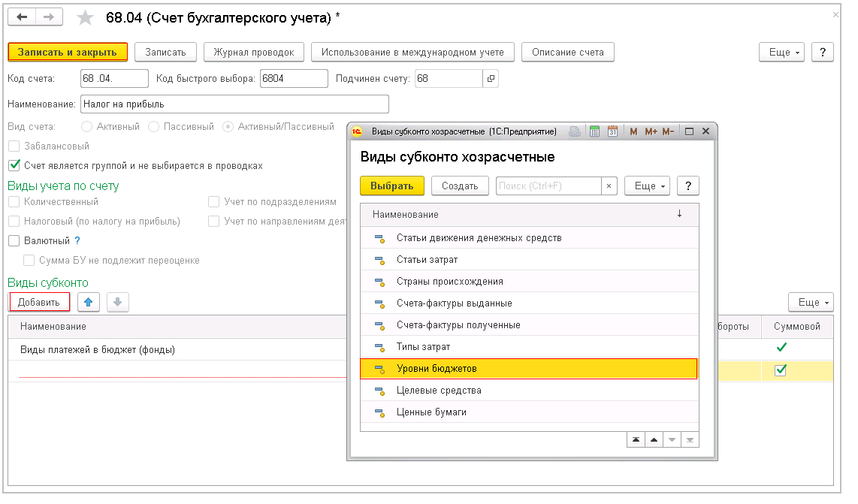This screenshot has height=504, width=858.
Task: Uncheck 'Счет является группой' checkbox
Action: [x=14, y=165]
